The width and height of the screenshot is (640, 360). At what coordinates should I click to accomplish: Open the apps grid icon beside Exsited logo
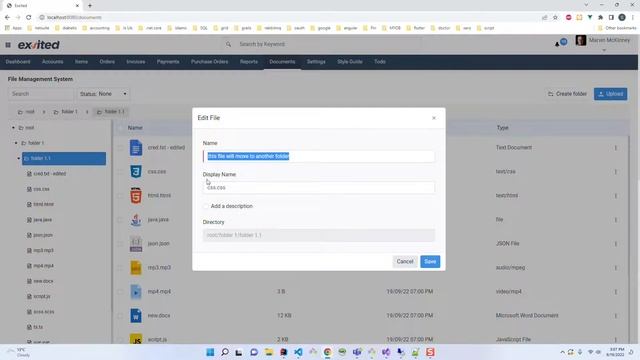(8, 44)
